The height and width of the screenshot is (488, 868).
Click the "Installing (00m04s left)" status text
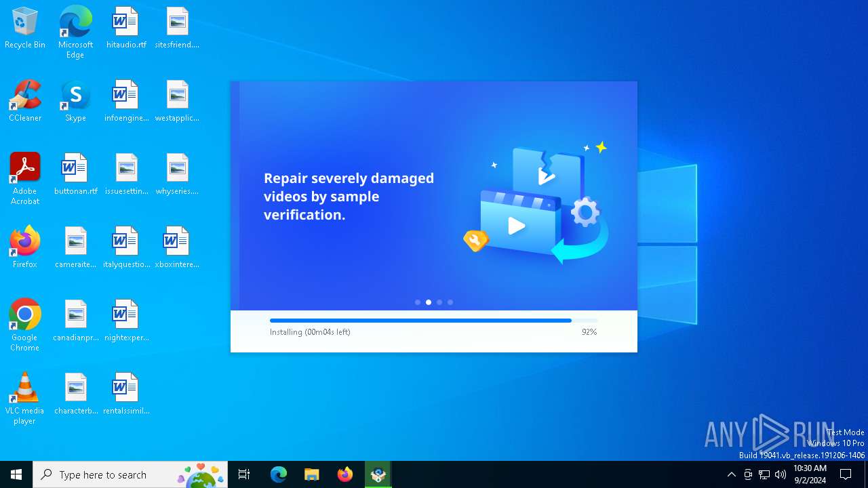(x=310, y=332)
